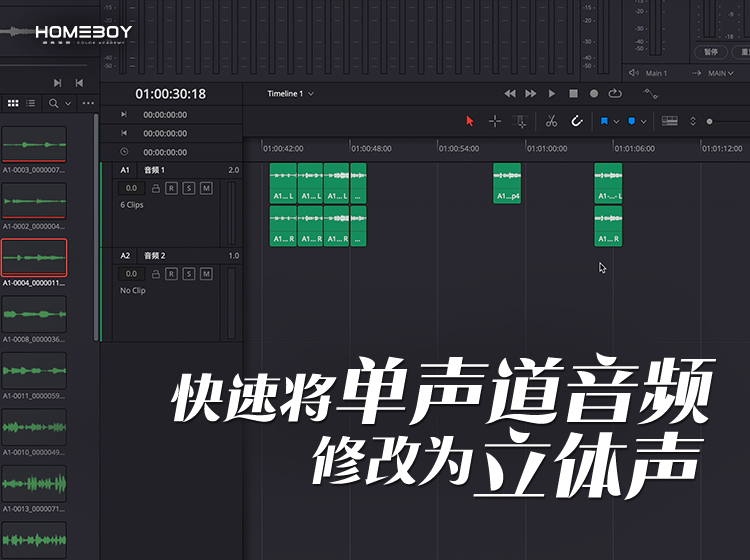The height and width of the screenshot is (560, 750).
Task: Open the media pool three-dot options menu
Action: 88,103
